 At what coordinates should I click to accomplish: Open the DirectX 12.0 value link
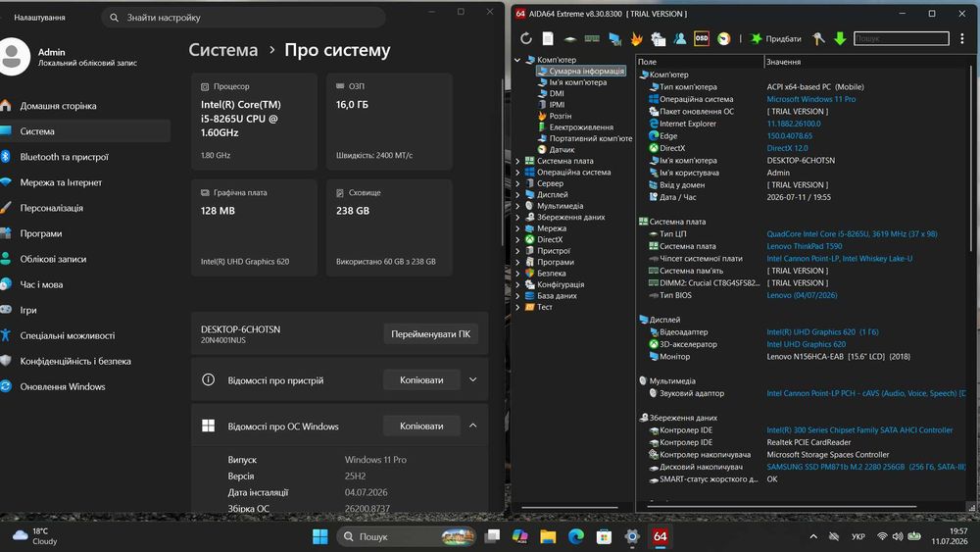coord(788,148)
